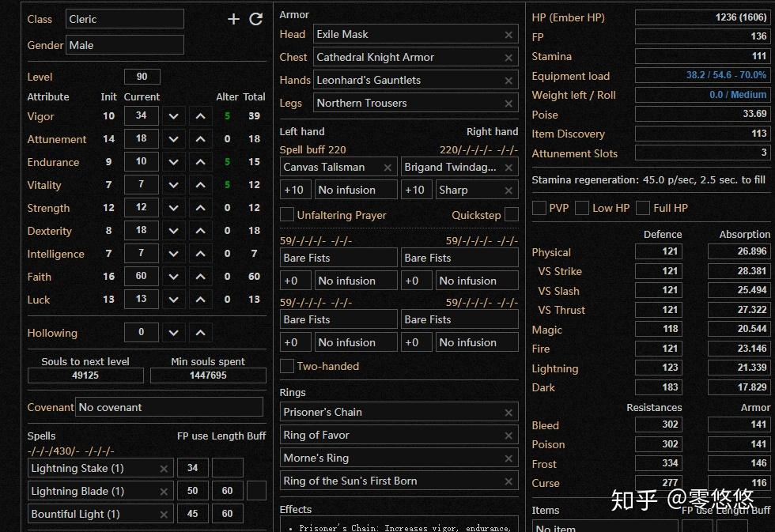The height and width of the screenshot is (532, 775).
Task: Remove Leonhard's Gauntlets from hands
Action: click(508, 81)
